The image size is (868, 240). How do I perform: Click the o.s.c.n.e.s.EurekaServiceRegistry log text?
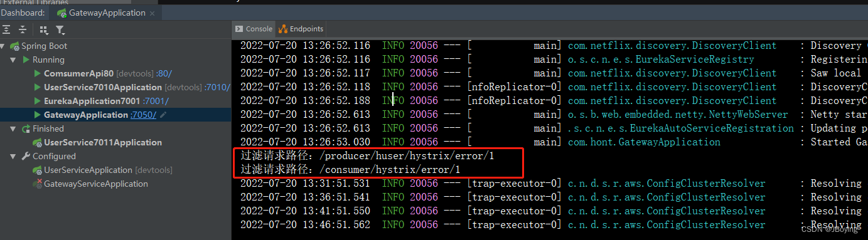click(661, 59)
